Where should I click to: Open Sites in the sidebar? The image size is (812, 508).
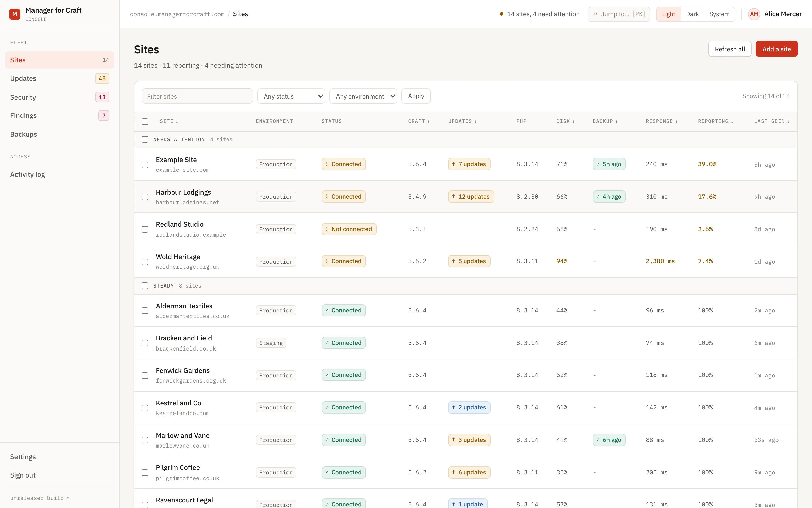point(59,60)
